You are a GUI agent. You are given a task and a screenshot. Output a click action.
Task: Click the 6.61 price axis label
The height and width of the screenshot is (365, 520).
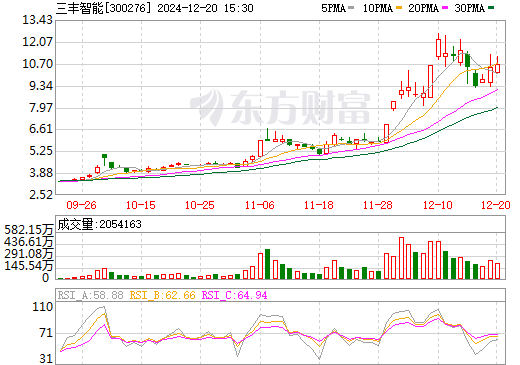pos(41,129)
